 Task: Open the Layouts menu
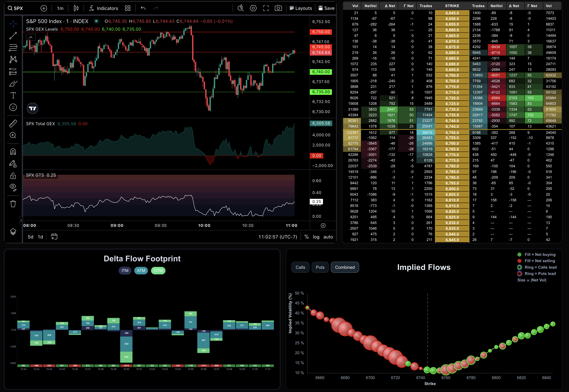coord(301,8)
